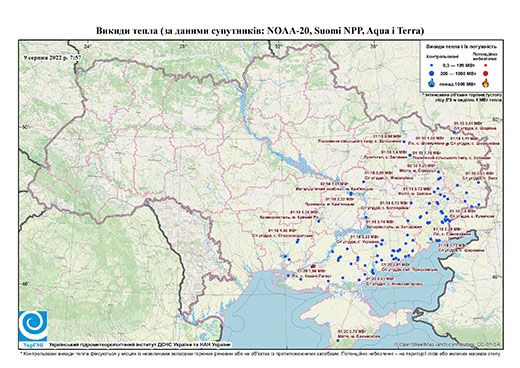The width and height of the screenshot is (520, 368).
Task: Select the blue flame legend icon
Action: [432, 83]
